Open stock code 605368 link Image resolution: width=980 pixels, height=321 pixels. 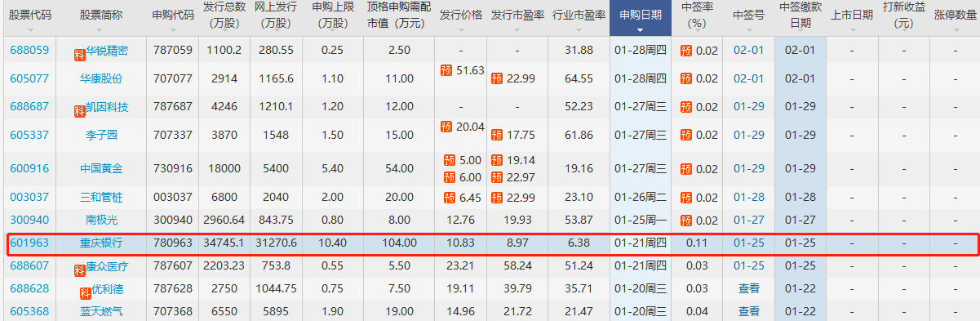(x=29, y=311)
